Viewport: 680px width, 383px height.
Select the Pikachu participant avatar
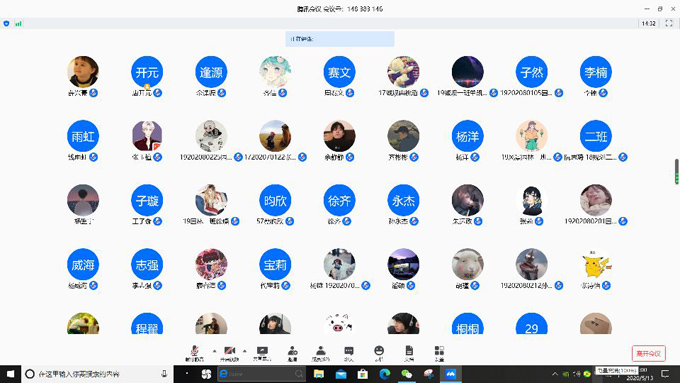(596, 264)
